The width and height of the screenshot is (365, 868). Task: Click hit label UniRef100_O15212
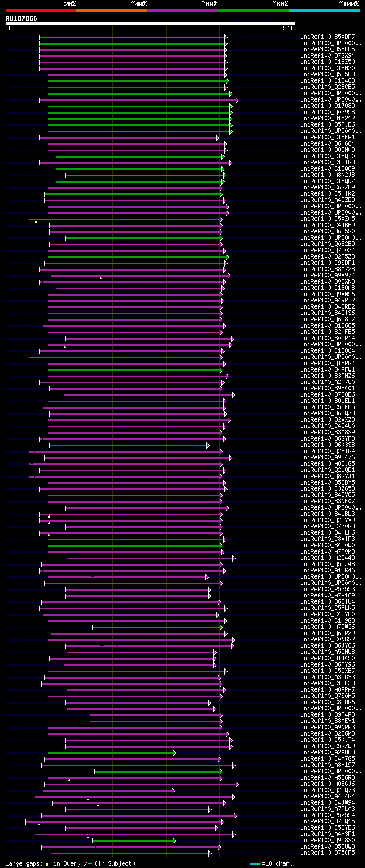point(327,119)
